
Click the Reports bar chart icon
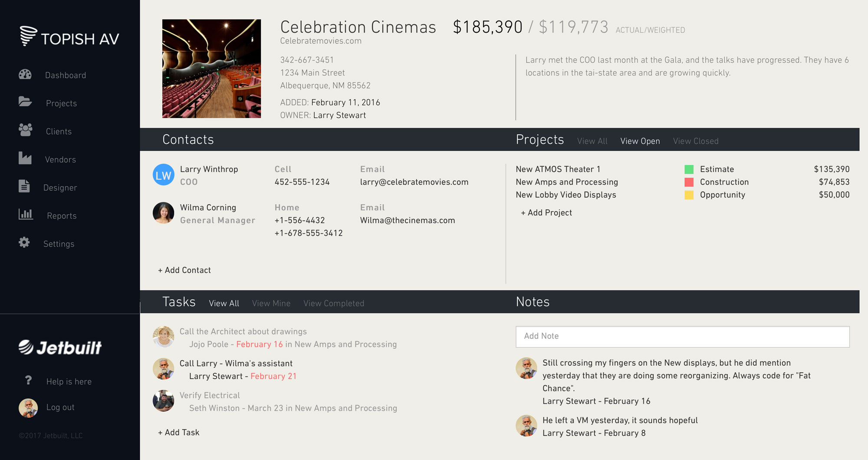click(26, 214)
